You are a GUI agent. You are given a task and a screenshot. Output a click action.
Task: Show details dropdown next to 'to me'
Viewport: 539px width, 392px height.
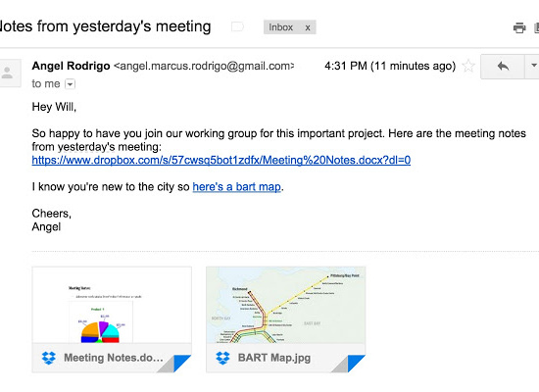point(70,84)
